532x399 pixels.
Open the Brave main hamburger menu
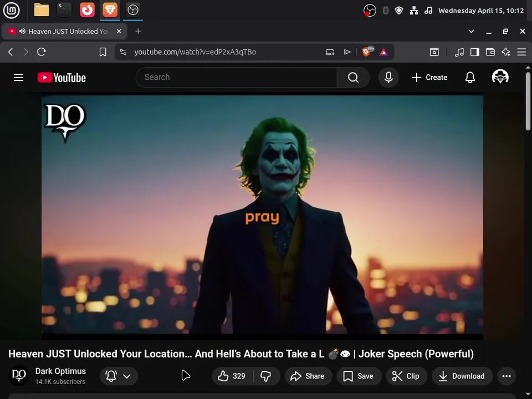521,52
